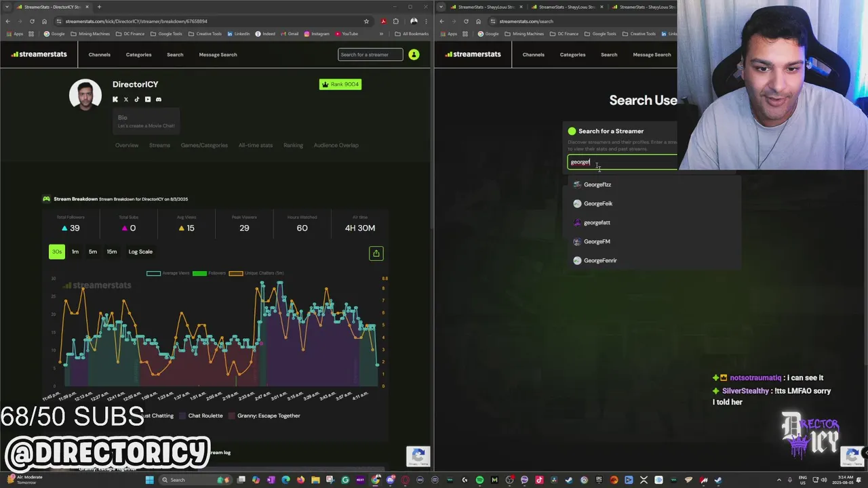Open DirectorICY's Kick profile icon
Image resolution: width=868 pixels, height=488 pixels.
tap(115, 100)
